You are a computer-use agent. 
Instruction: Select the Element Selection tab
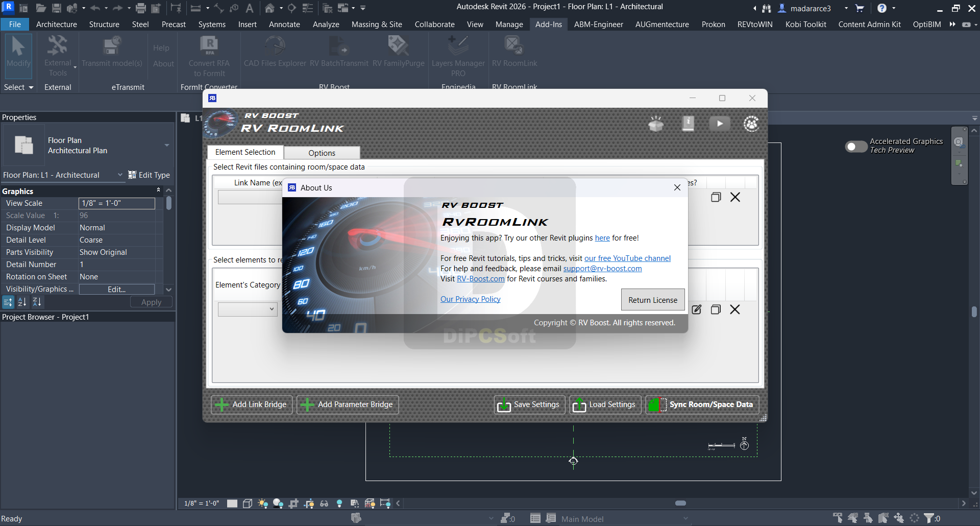point(245,152)
